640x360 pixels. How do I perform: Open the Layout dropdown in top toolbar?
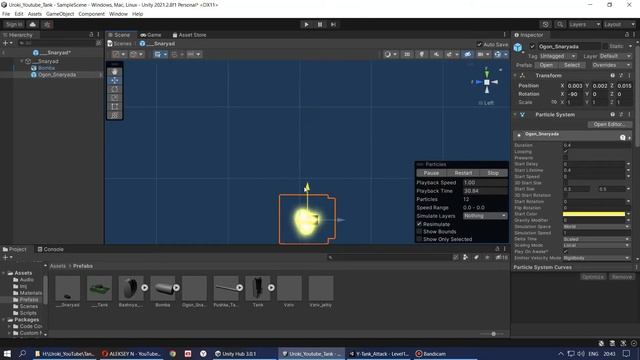click(x=619, y=24)
